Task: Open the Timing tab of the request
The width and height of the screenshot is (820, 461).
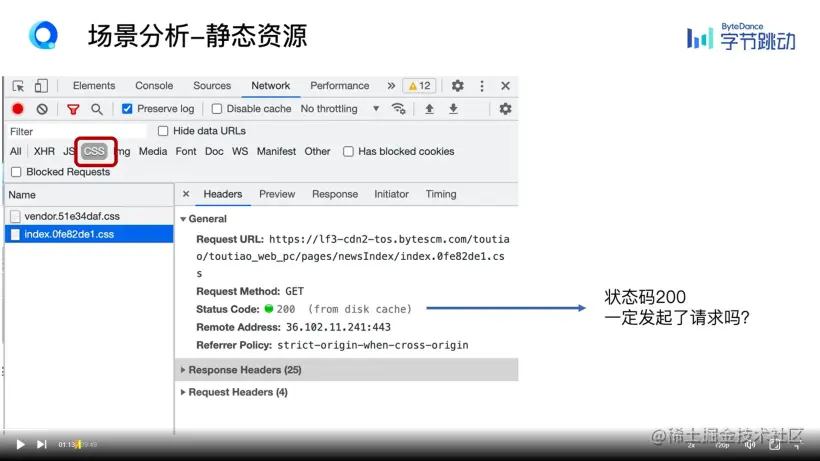Action: [441, 194]
